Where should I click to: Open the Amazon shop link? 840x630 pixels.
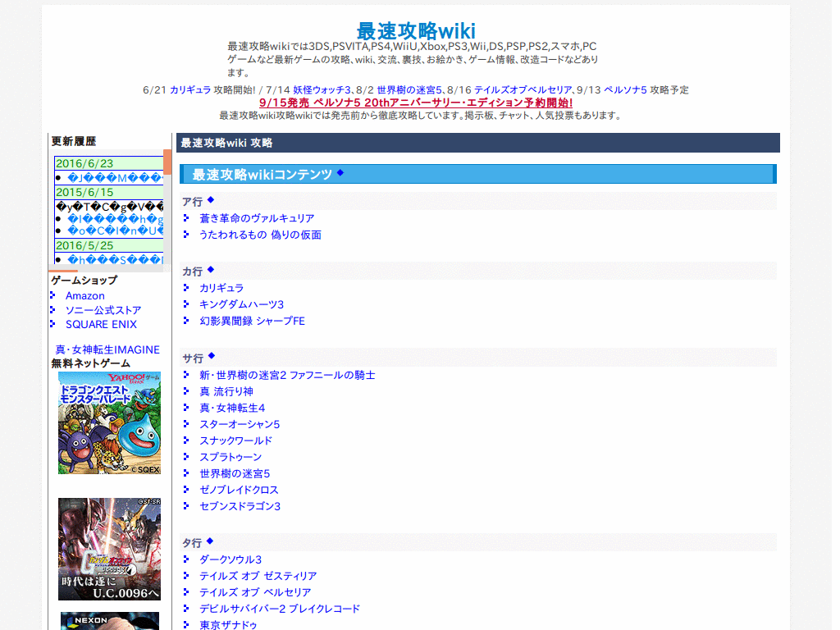point(85,295)
